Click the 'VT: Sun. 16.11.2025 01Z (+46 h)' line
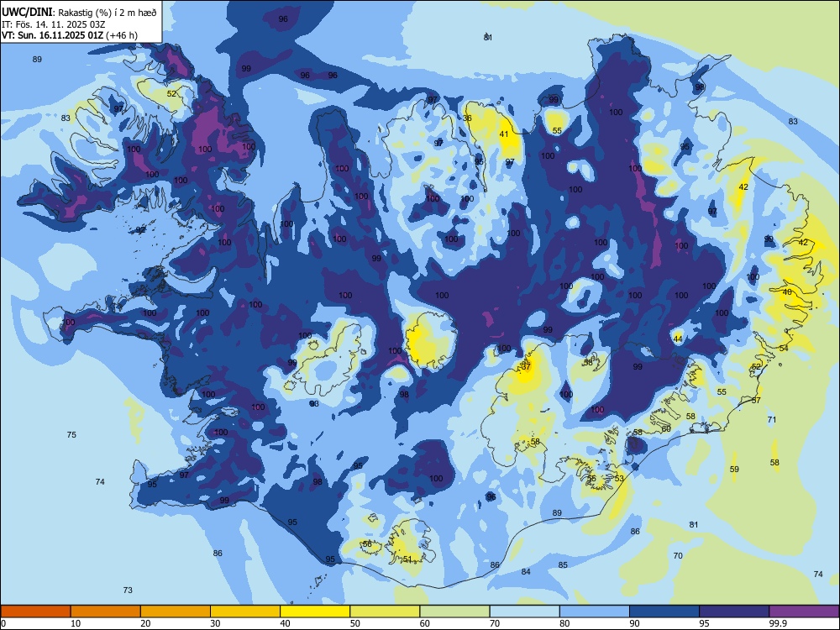Screen dimensions: 840x630 [x=70, y=35]
